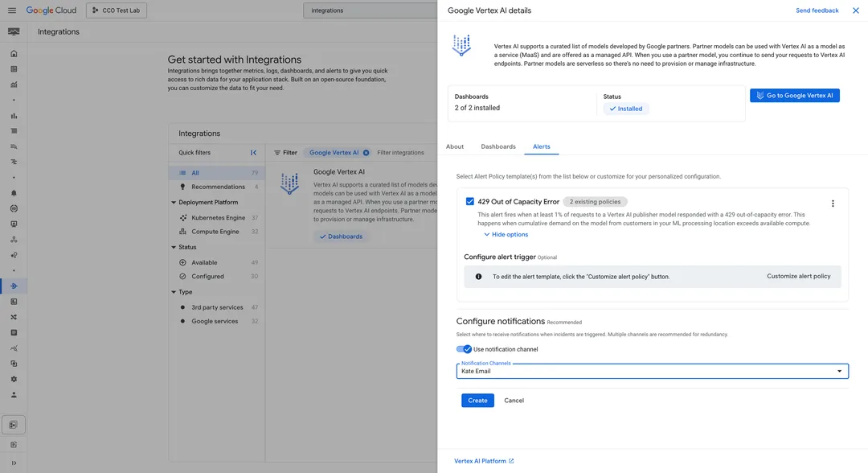Click the Filter funnel icon
This screenshot has width=868, height=473.
tap(277, 153)
